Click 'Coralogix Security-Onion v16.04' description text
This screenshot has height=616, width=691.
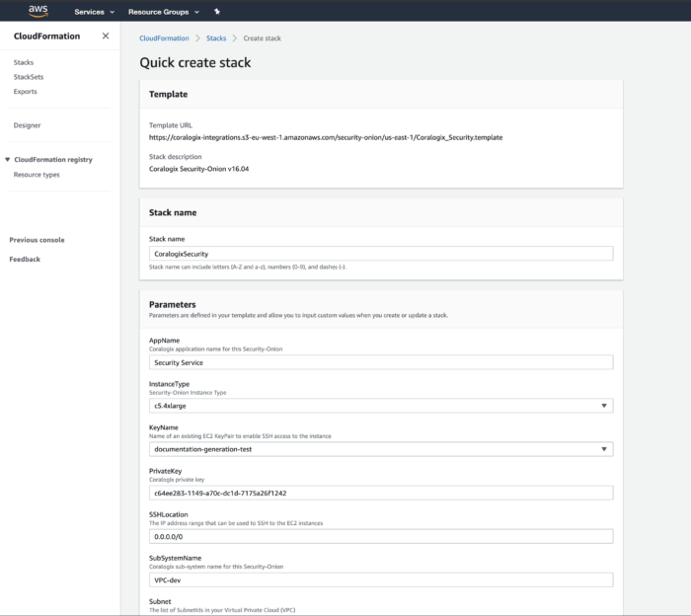(198, 169)
